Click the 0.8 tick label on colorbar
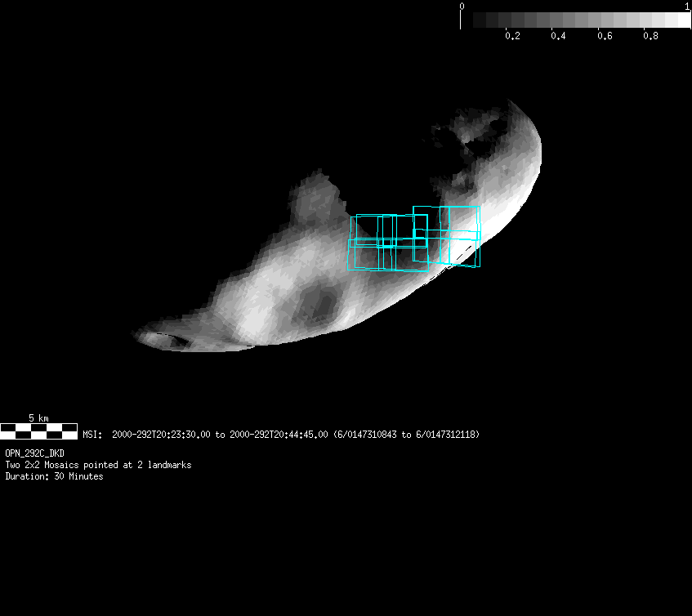 (x=650, y=36)
